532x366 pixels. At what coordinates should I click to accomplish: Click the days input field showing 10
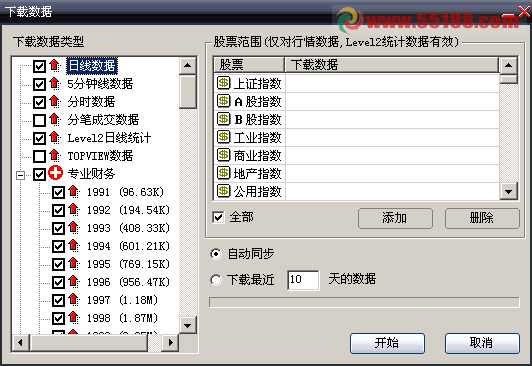[x=303, y=280]
